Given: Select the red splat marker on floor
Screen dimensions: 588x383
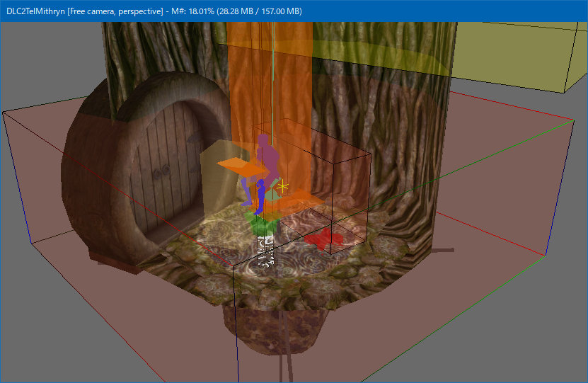Looking at the screenshot, I should tap(323, 239).
